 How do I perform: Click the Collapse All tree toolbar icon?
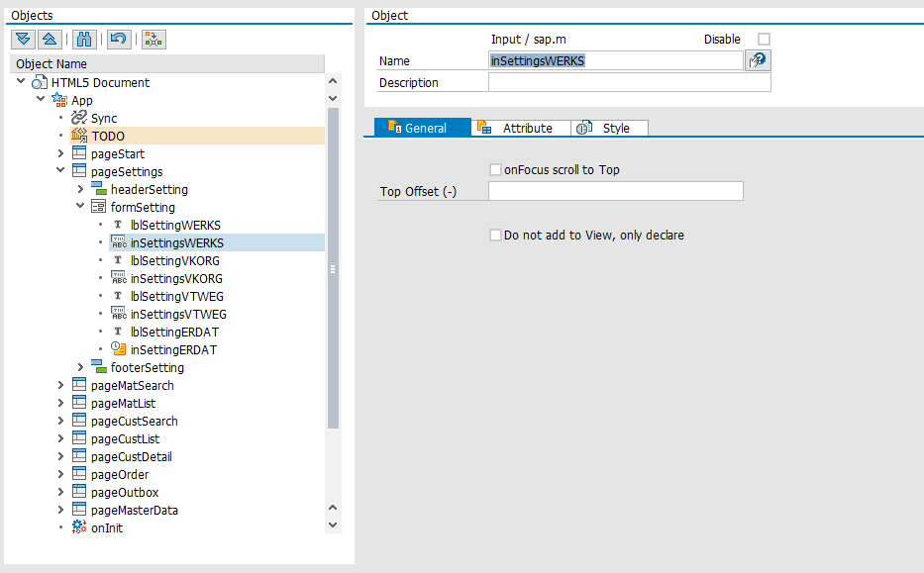(49, 39)
